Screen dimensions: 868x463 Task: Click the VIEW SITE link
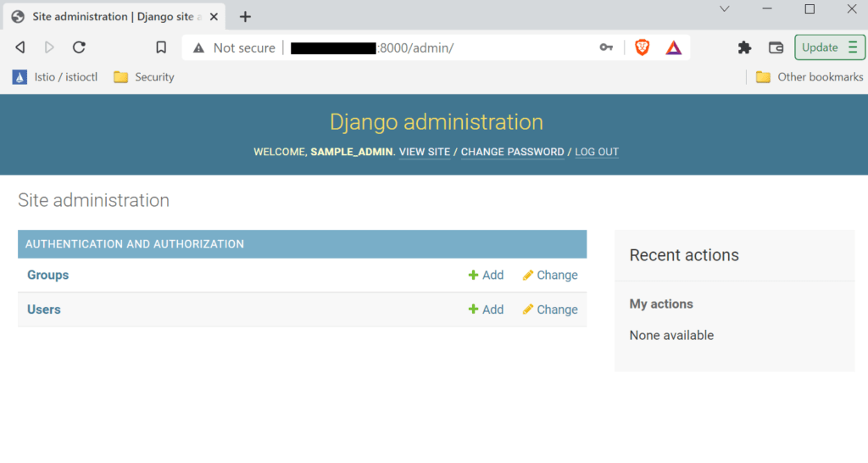(425, 152)
